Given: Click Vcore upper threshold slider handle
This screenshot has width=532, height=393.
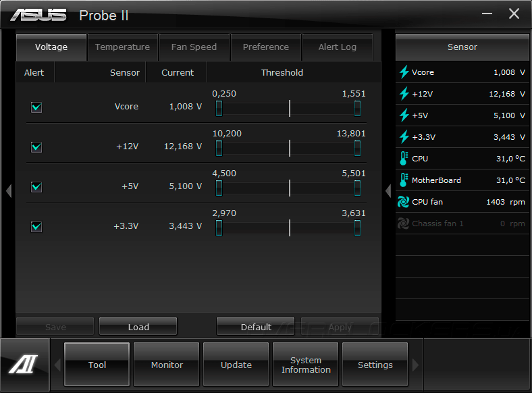Looking at the screenshot, I should 357,109.
